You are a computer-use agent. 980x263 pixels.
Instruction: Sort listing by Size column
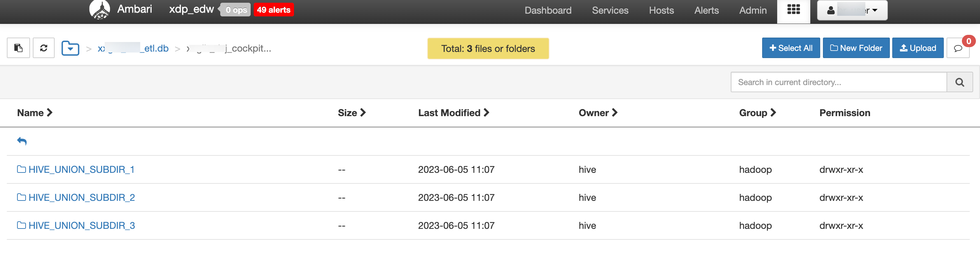point(351,113)
